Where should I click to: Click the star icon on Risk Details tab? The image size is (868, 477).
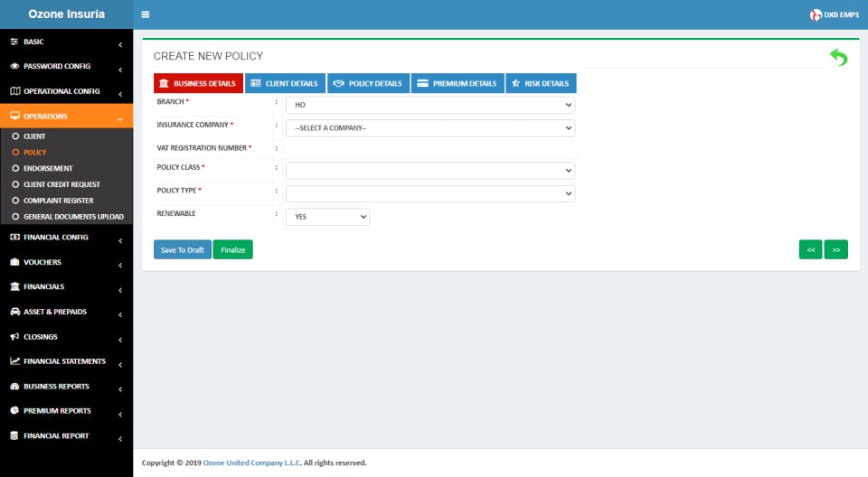tap(516, 83)
